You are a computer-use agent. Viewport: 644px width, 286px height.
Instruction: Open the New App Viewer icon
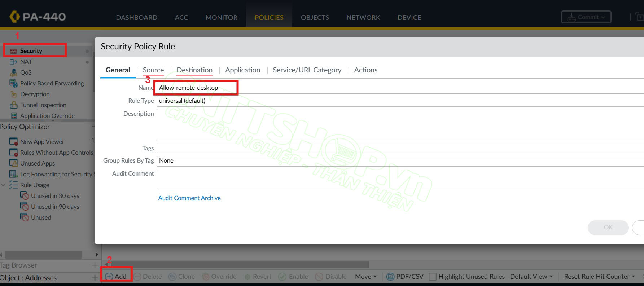13,142
